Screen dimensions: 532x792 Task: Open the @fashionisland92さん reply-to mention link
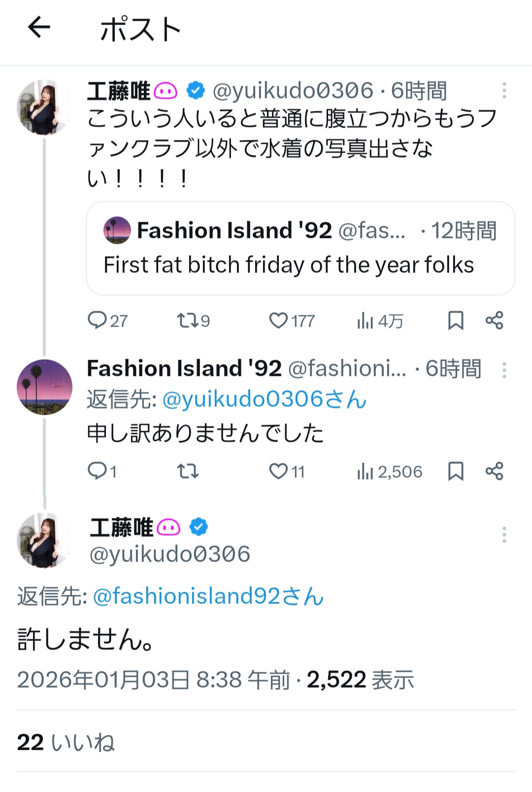208,596
